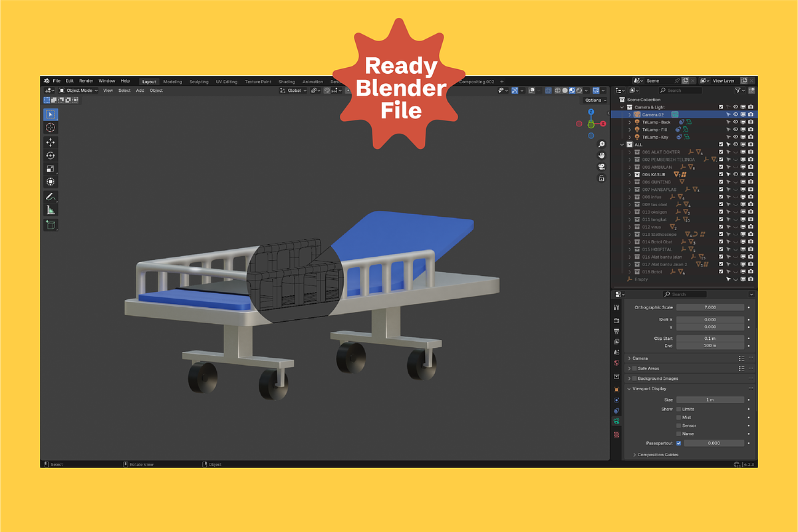
Task: Enable the Limits checkbox
Action: tap(678, 409)
